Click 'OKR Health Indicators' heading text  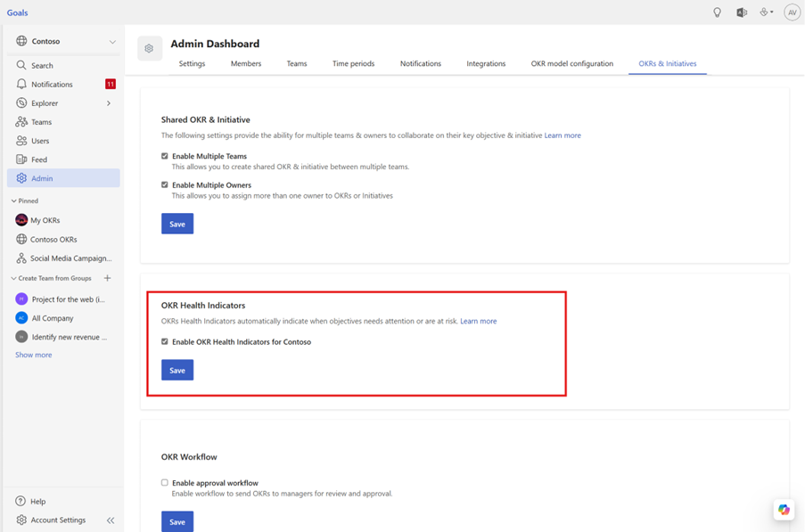pyautogui.click(x=203, y=306)
